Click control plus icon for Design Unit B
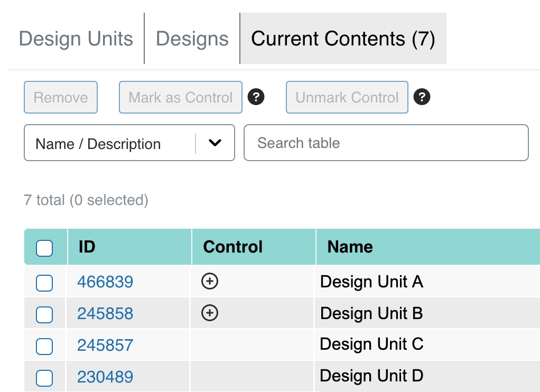Screen dimensions: 540x392 (210, 313)
